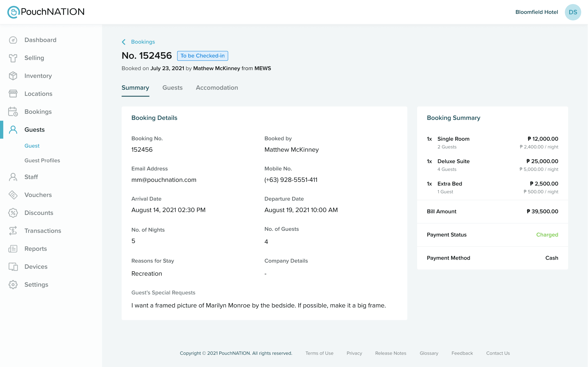Open Bookings using the calendar icon
Viewport: 588px width, 367px height.
[13, 111]
